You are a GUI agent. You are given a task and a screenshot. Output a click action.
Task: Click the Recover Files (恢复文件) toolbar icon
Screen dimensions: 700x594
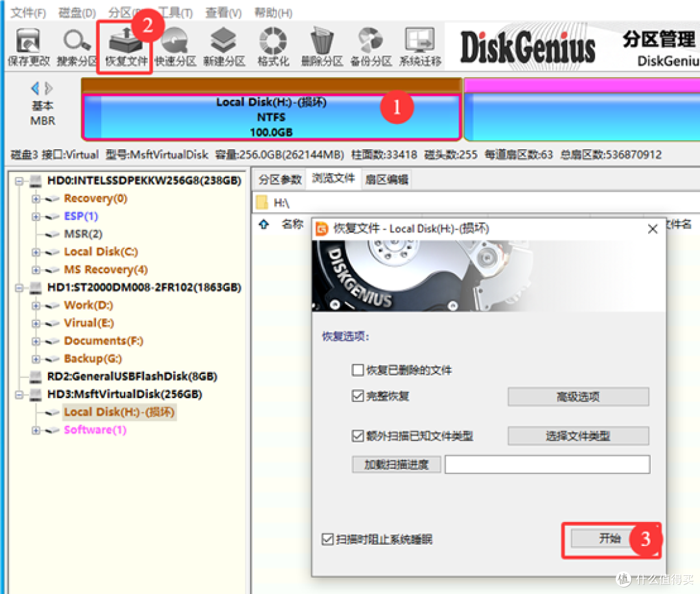click(126, 47)
